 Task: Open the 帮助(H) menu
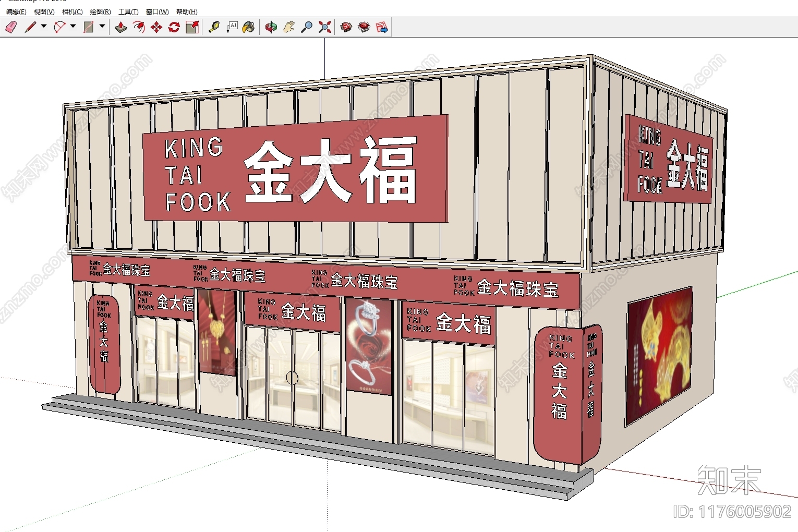click(x=187, y=12)
